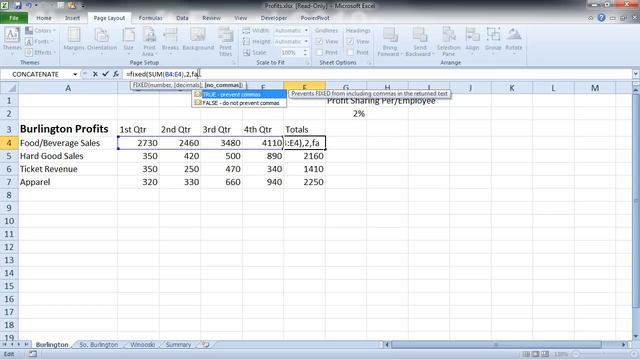Select the Ticket Revenue cell
This screenshot has width=640, height=360.
pyautogui.click(x=68, y=169)
